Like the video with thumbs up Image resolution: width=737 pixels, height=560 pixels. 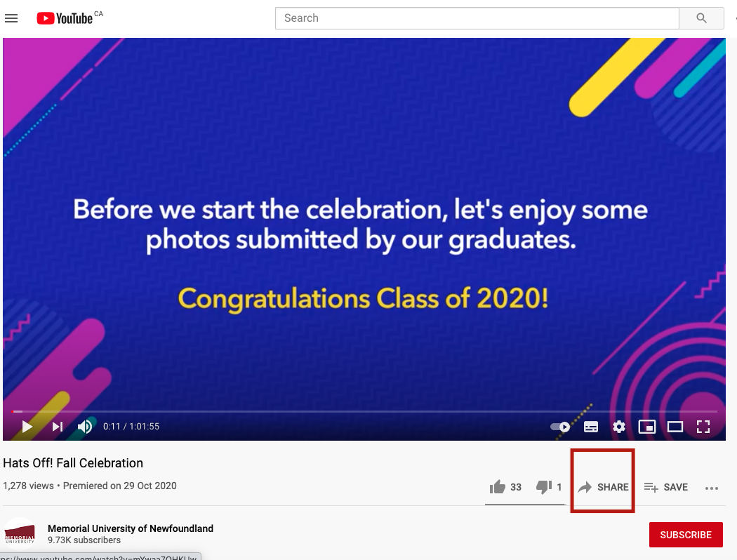(505, 487)
